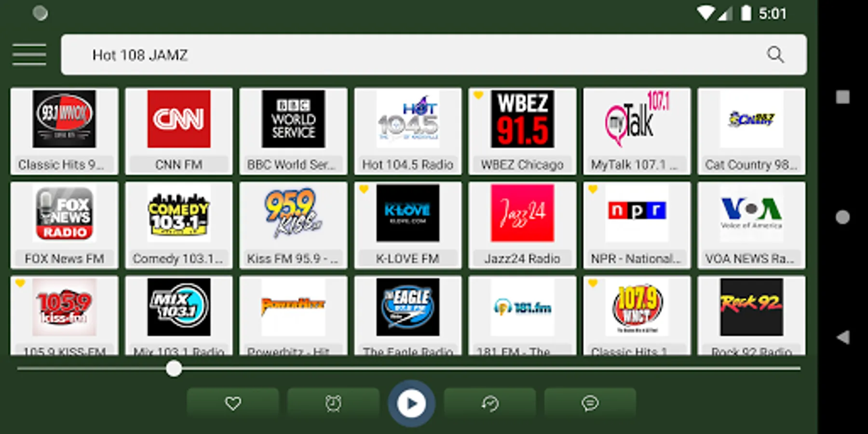Add station to favorites with heart button
Screen dimensions: 868x434
(233, 403)
